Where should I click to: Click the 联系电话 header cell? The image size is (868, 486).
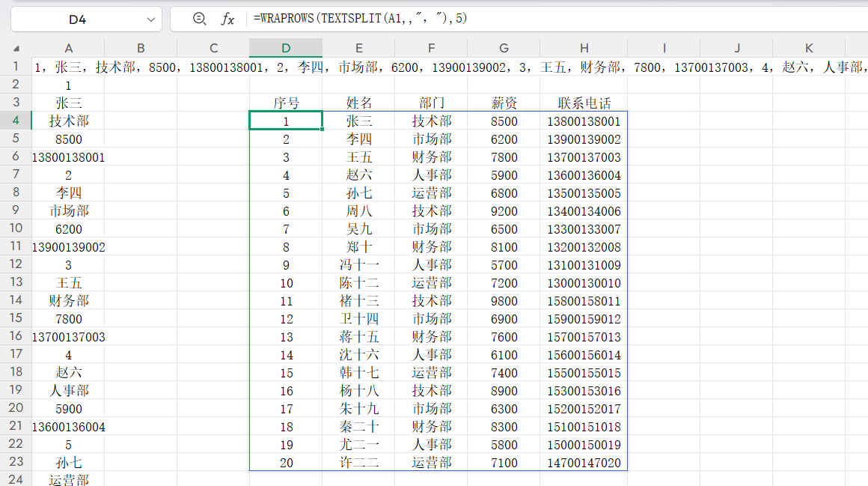click(584, 103)
